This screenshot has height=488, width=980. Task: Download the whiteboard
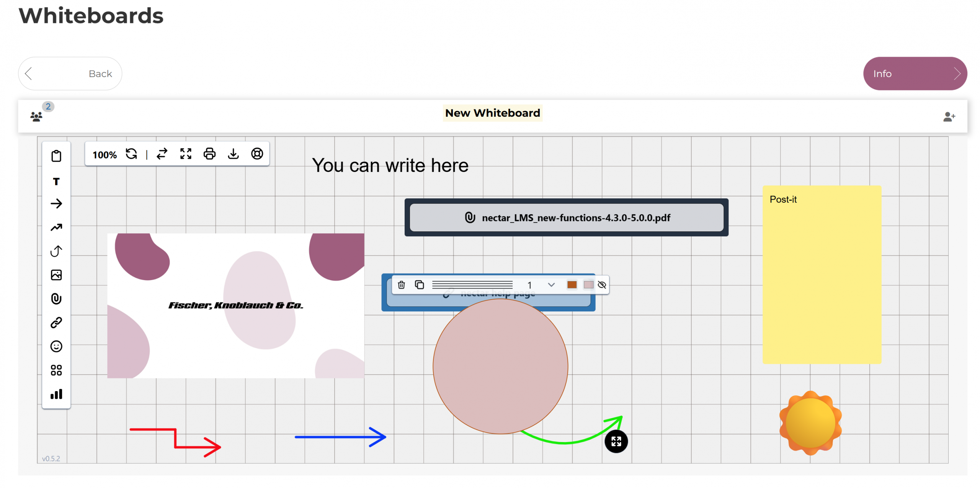click(233, 154)
